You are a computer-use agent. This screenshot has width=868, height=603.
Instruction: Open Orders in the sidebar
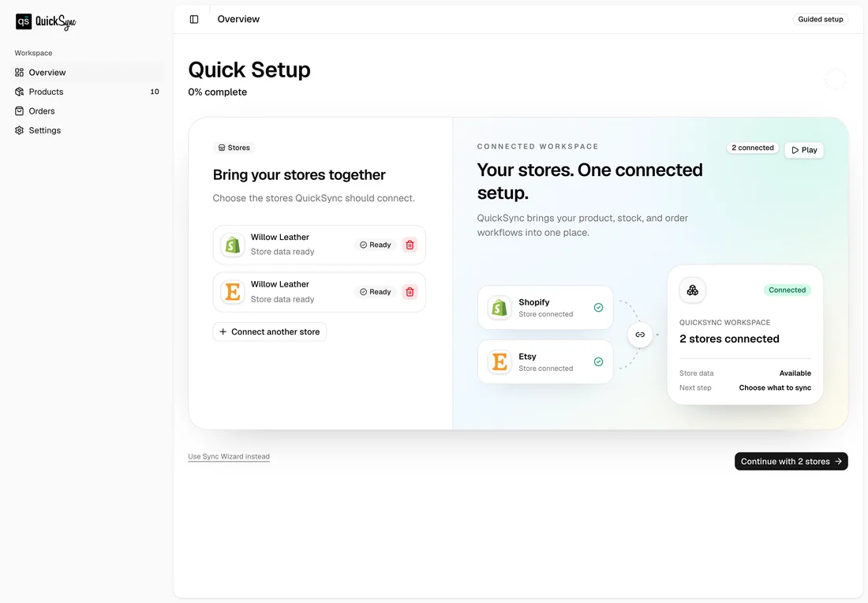(x=87, y=111)
